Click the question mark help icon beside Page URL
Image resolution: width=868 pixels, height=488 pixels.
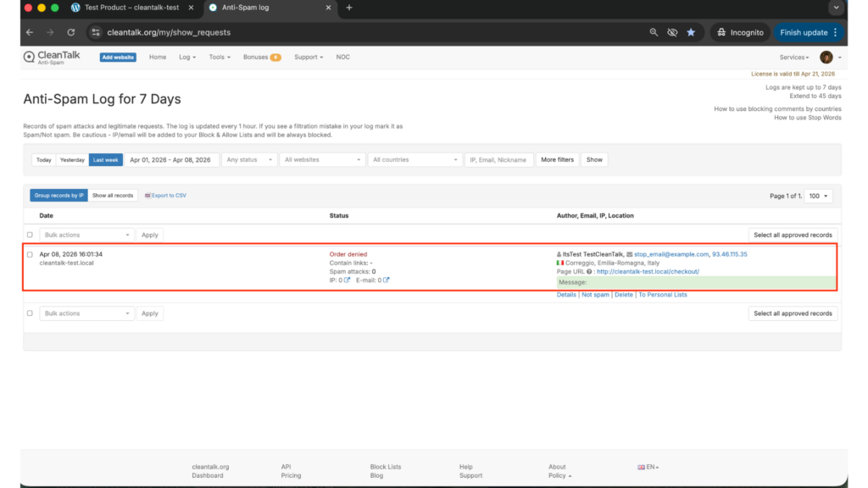588,273
